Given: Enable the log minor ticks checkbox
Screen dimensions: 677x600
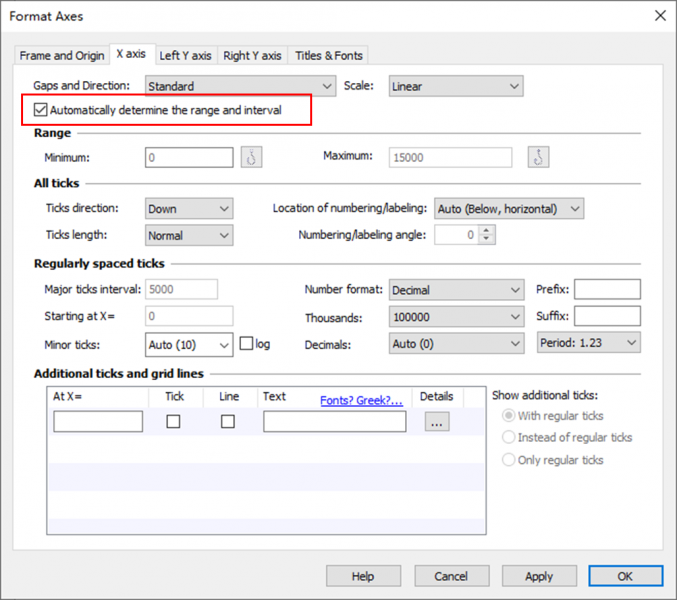Looking at the screenshot, I should click(x=247, y=344).
